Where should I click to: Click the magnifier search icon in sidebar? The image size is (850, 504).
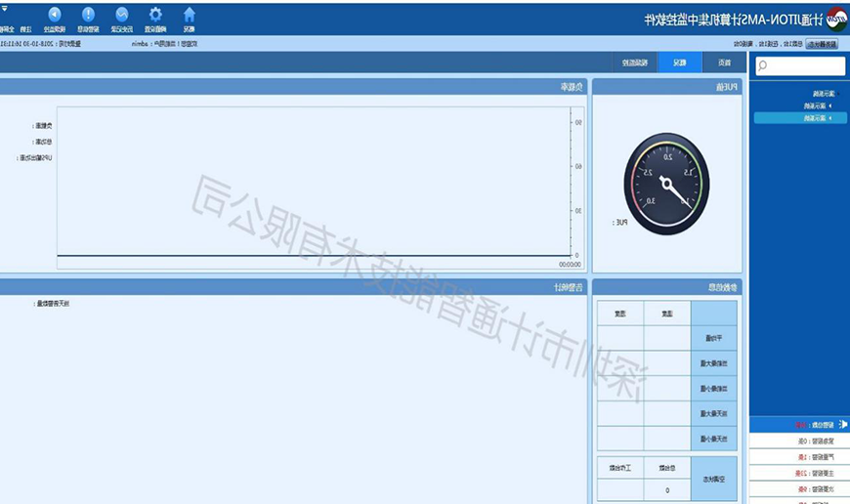[x=762, y=66]
